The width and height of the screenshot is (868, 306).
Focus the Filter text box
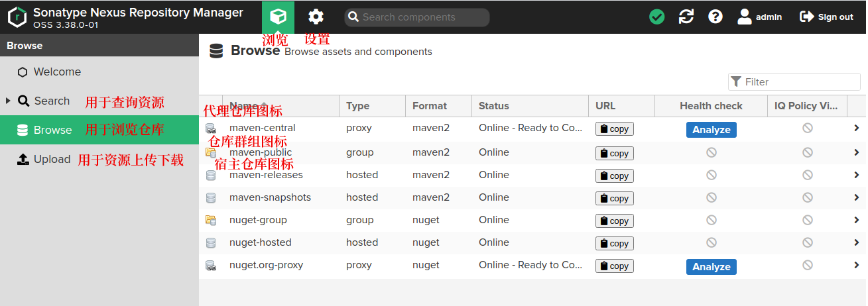coord(799,82)
